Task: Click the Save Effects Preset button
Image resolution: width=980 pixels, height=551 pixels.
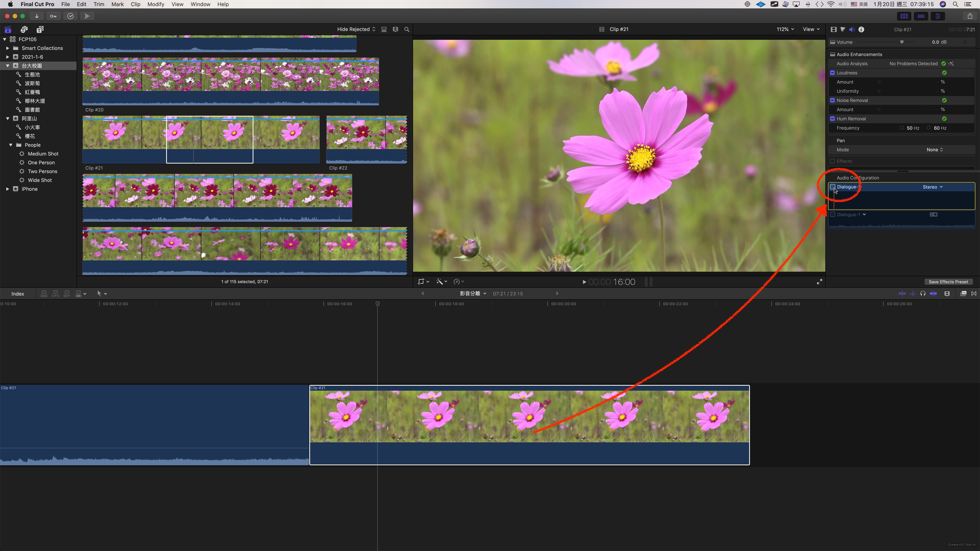Action: [948, 282]
